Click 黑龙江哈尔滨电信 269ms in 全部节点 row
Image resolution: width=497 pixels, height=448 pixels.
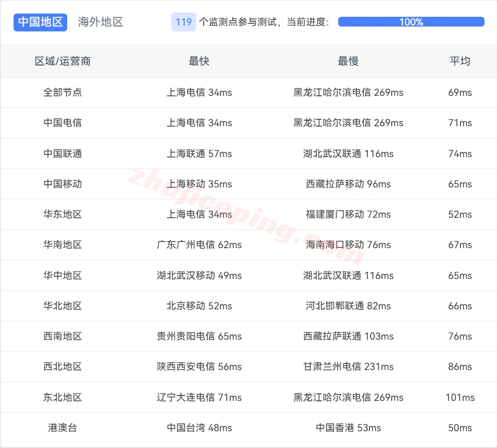(348, 93)
